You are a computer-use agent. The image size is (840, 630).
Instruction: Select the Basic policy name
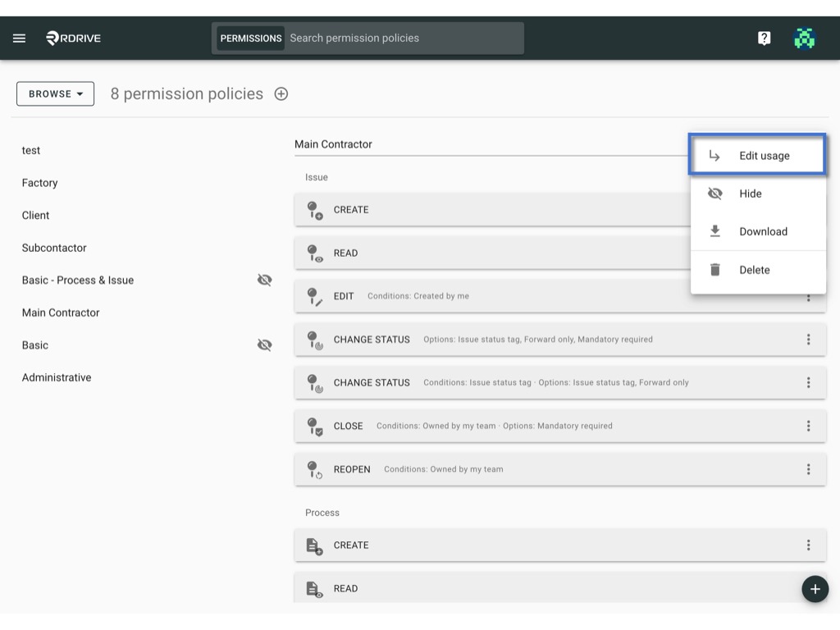pyautogui.click(x=34, y=345)
